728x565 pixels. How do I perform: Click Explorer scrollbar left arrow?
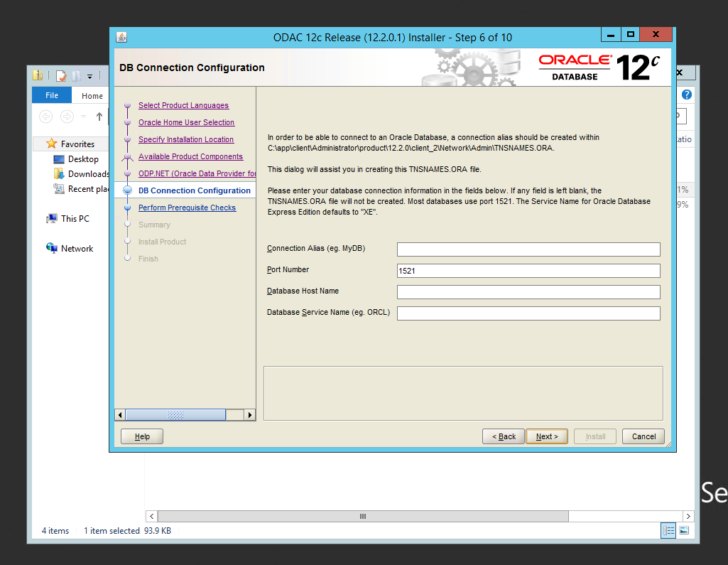point(151,516)
